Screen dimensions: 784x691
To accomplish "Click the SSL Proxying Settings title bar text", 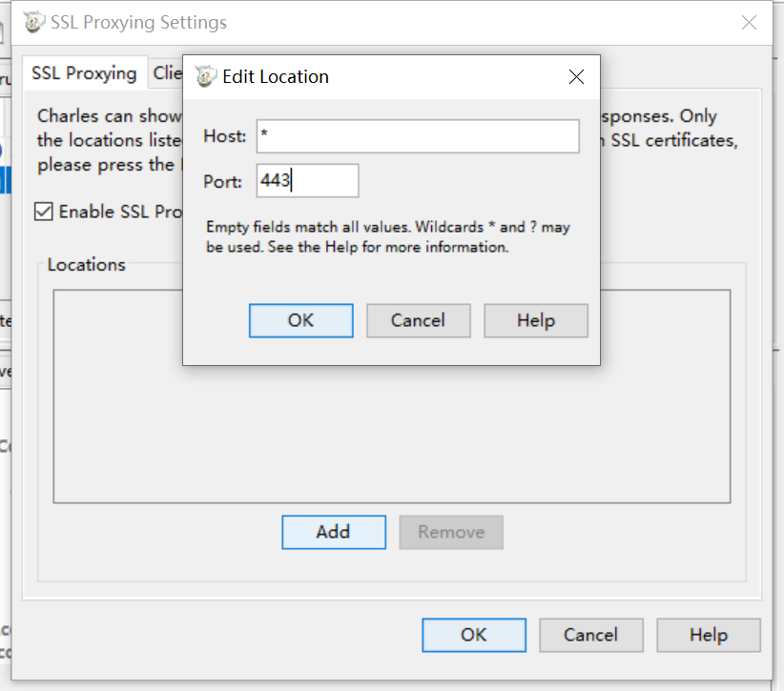I will click(x=138, y=23).
